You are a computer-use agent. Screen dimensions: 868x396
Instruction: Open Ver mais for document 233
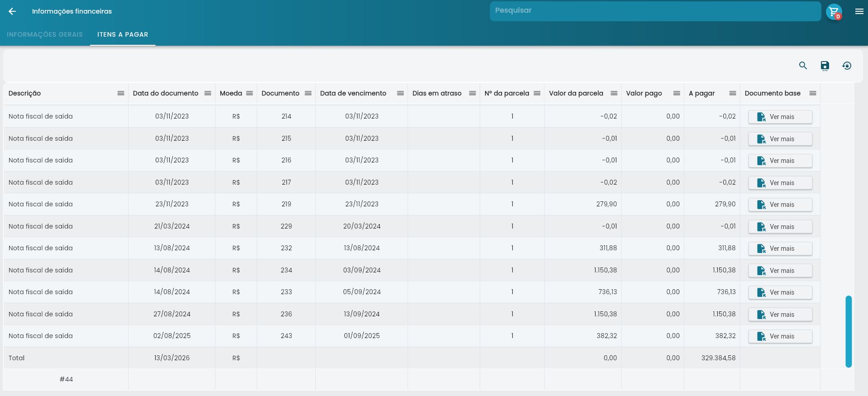[x=780, y=292]
